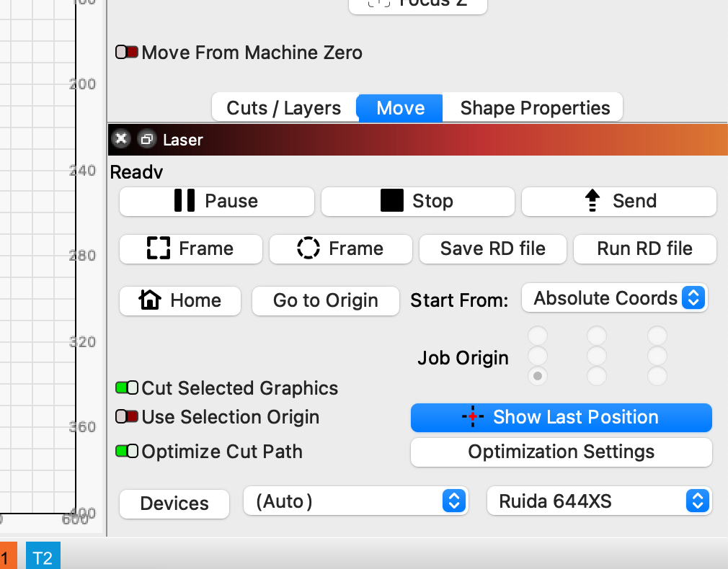Home the laser head
Screen dimensions: 728x569
(180, 300)
